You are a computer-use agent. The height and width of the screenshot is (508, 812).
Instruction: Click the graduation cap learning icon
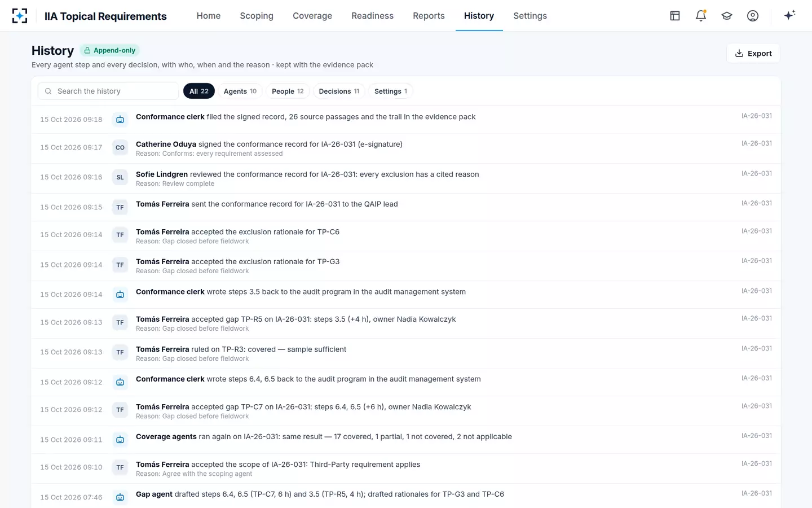[x=727, y=16]
